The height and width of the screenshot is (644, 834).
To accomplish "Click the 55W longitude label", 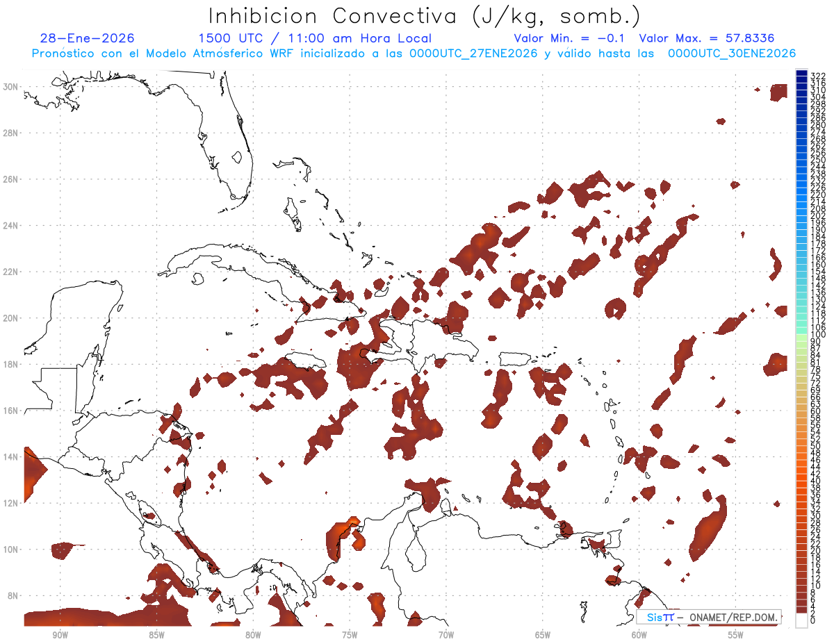I will point(736,634).
